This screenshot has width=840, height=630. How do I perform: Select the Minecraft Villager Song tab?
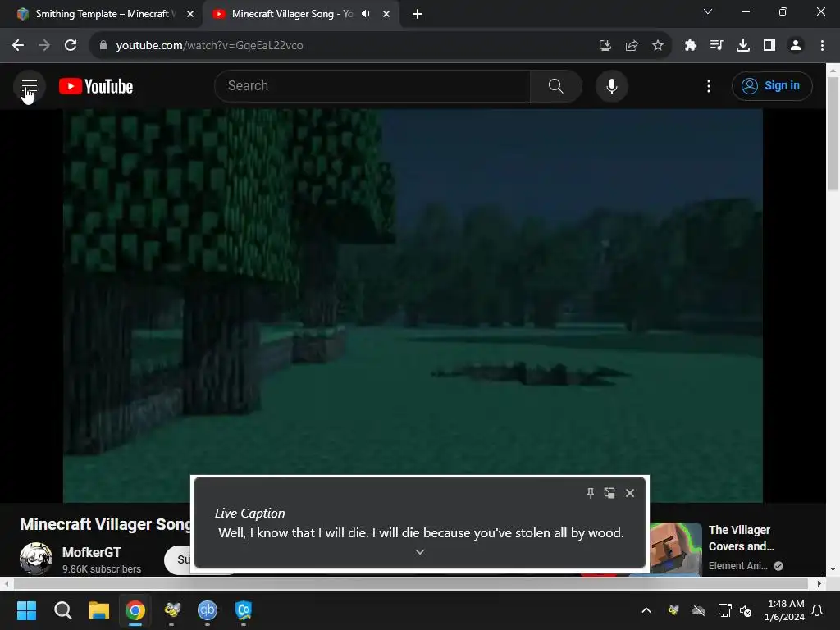[x=293, y=14]
